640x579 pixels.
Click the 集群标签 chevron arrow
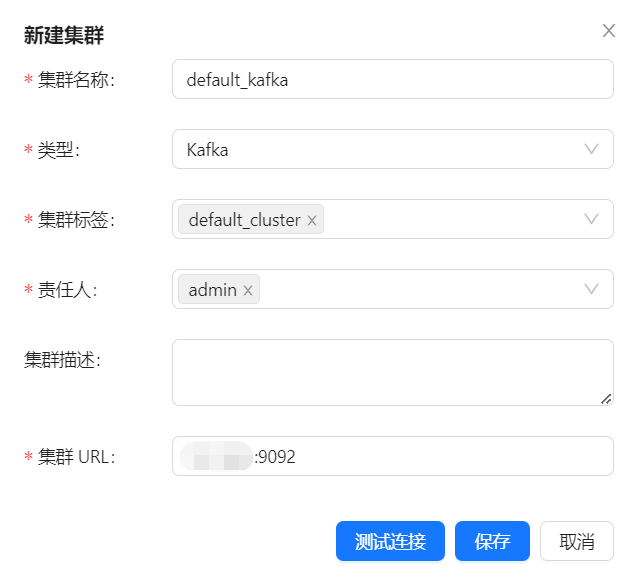tap(591, 220)
